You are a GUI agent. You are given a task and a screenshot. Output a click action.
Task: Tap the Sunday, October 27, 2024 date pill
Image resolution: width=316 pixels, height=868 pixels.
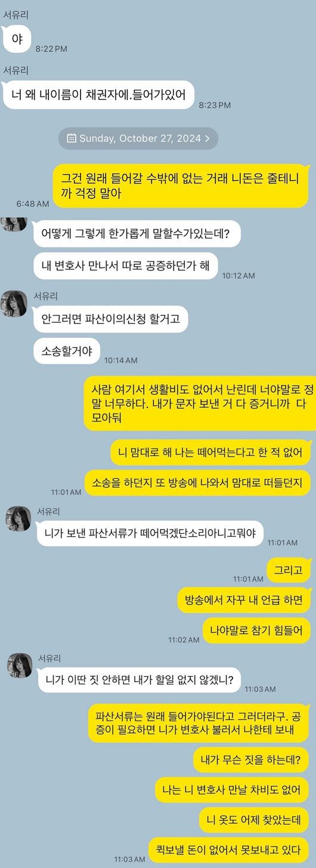pyautogui.click(x=138, y=138)
